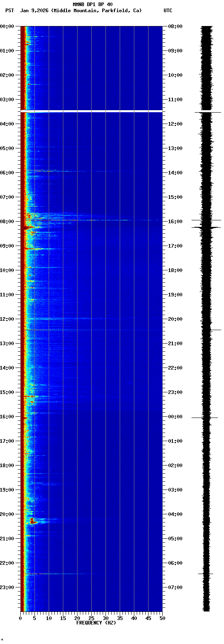Click the UTC time label 20:00
This screenshot has width=224, height=644.
point(175,319)
